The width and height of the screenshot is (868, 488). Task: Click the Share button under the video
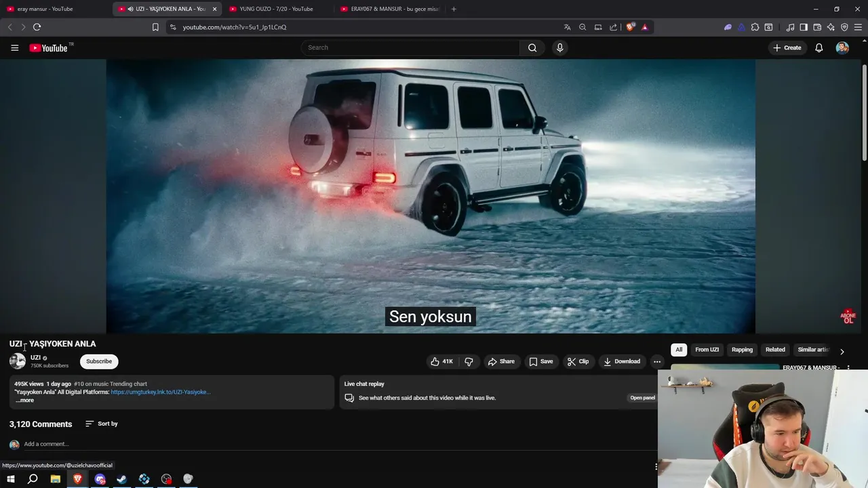pyautogui.click(x=501, y=361)
